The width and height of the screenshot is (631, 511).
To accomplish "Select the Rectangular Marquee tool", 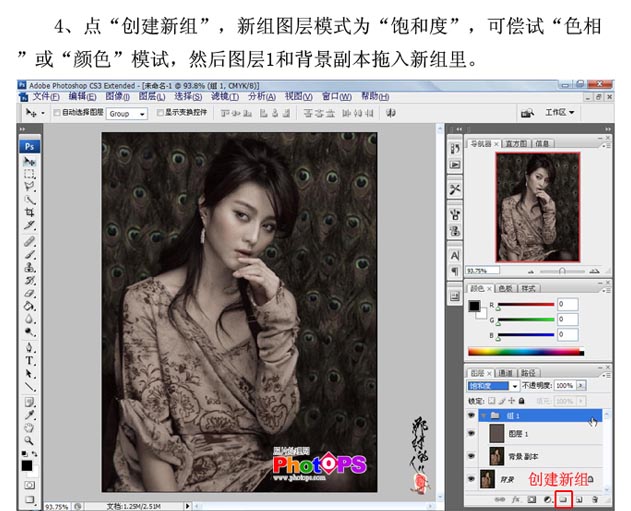I will coord(29,174).
